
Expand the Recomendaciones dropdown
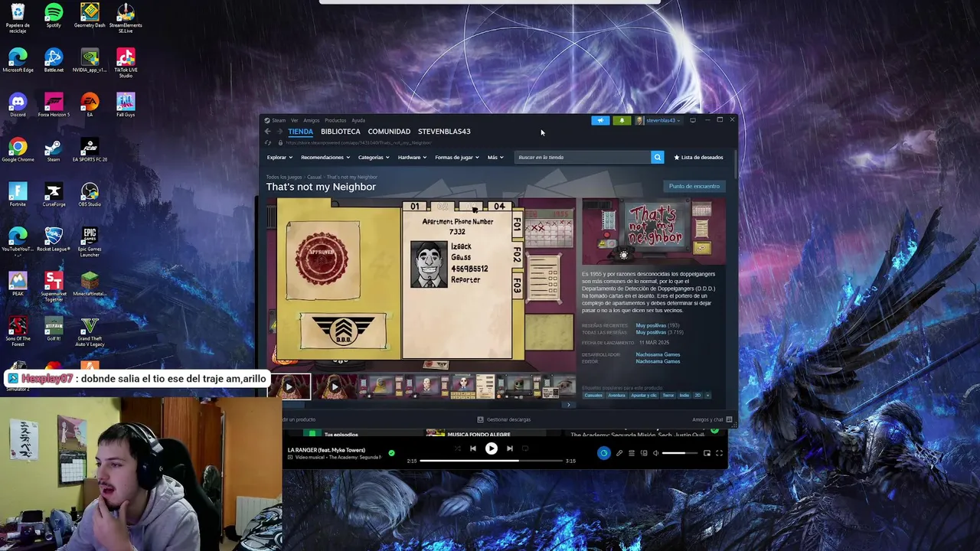(325, 158)
